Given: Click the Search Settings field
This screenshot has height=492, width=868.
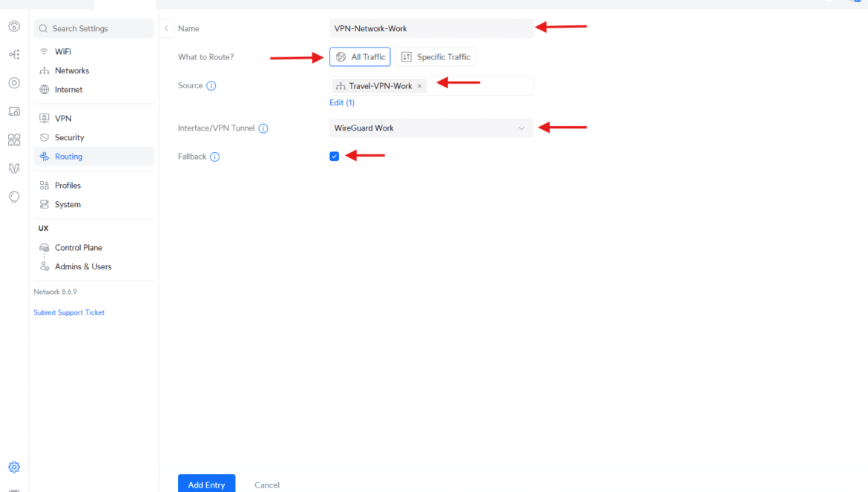Looking at the screenshot, I should pos(93,29).
